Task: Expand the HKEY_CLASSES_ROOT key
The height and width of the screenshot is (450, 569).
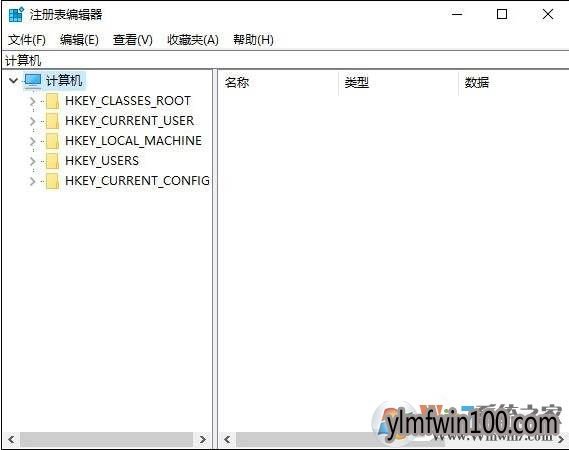Action: click(x=33, y=101)
